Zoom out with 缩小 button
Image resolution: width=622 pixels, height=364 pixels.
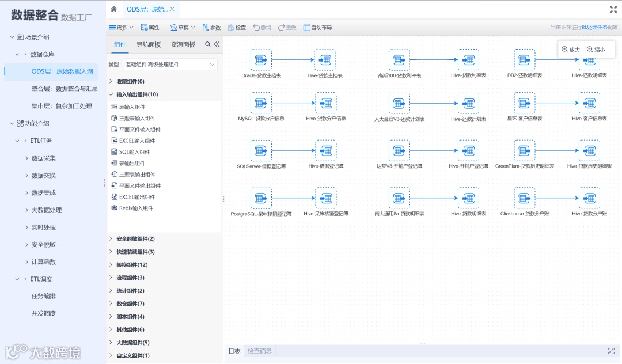click(596, 50)
